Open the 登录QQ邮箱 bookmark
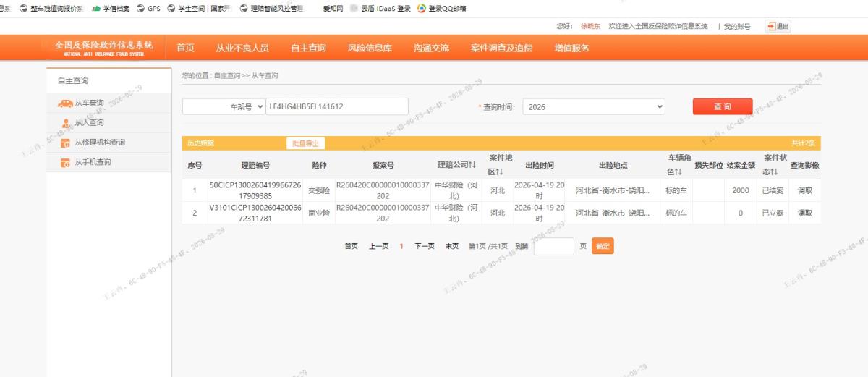The height and width of the screenshot is (377, 868). click(441, 9)
